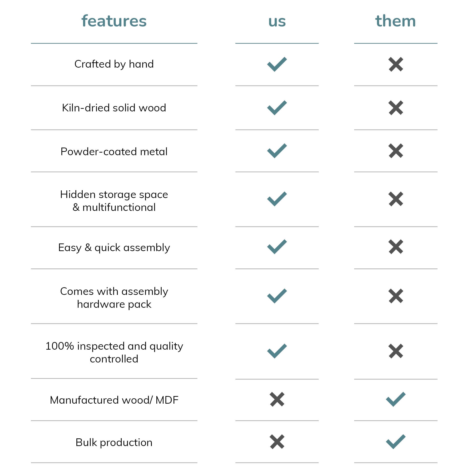This screenshot has width=476, height=476.
Task: Click the 'us' checkmark for 100% inspected row
Action: [277, 351]
